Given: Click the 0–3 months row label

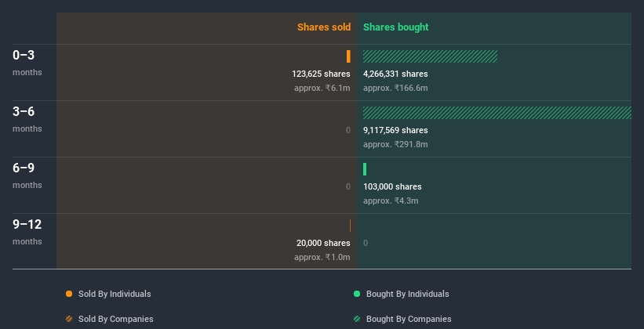Looking at the screenshot, I should (x=27, y=63).
